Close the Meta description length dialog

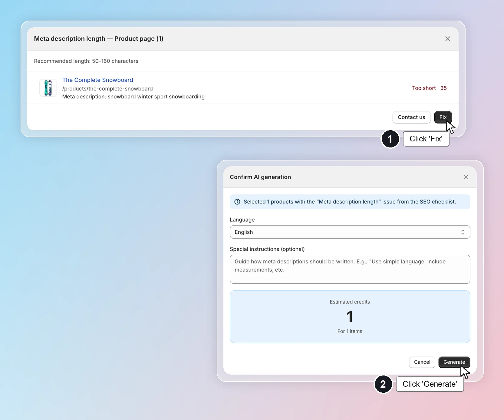448,39
